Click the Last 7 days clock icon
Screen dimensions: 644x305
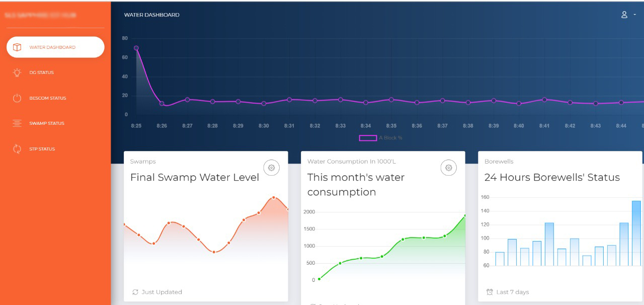(x=490, y=292)
